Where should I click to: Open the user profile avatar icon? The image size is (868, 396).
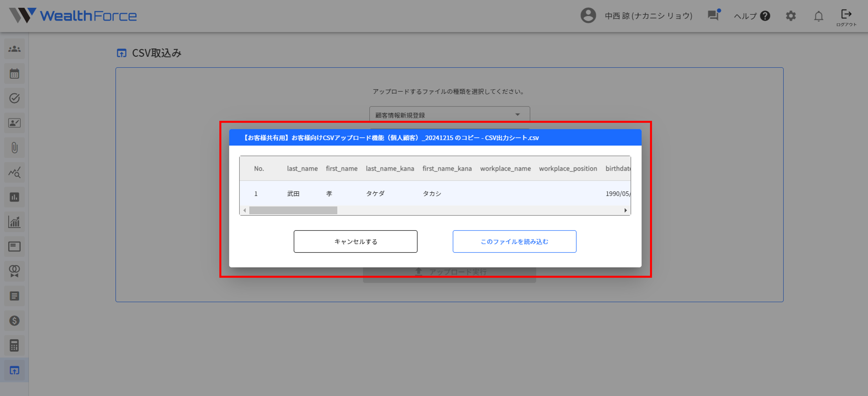[x=588, y=16]
